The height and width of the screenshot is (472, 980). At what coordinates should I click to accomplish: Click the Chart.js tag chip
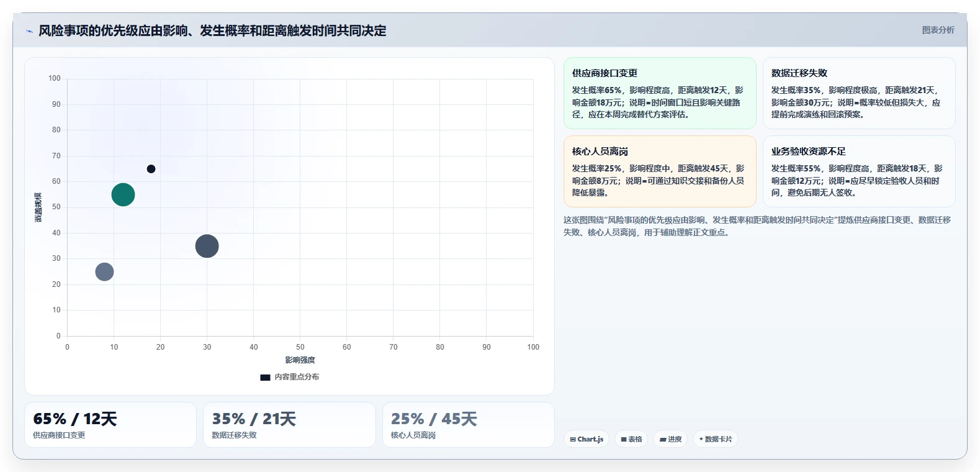[x=587, y=439]
